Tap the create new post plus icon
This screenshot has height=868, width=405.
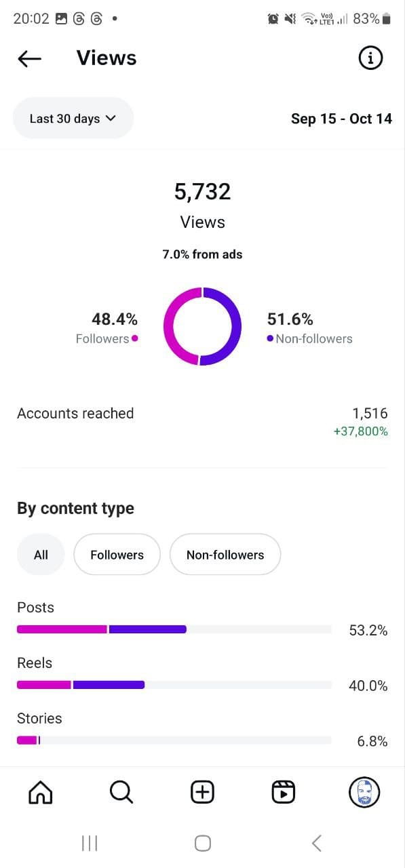(202, 791)
